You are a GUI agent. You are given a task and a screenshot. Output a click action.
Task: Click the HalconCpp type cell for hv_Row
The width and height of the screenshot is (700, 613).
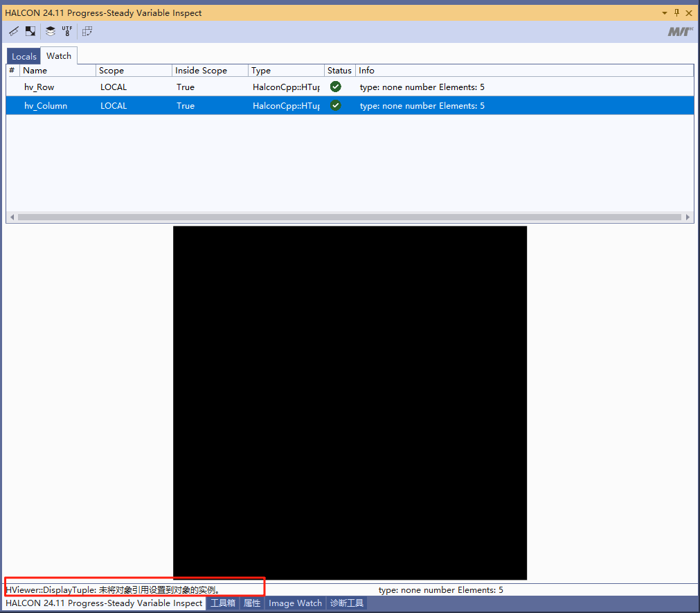point(286,87)
